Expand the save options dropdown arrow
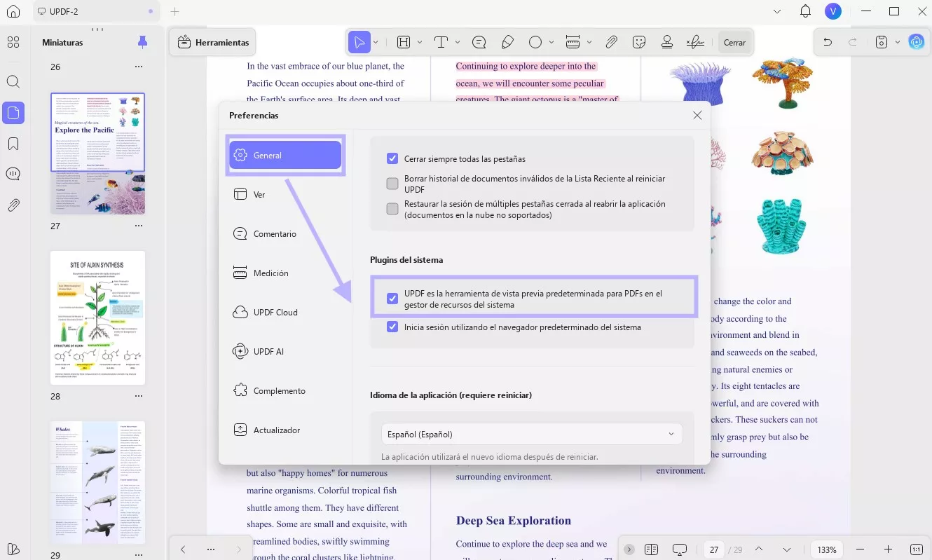This screenshot has height=560, width=932. click(898, 43)
